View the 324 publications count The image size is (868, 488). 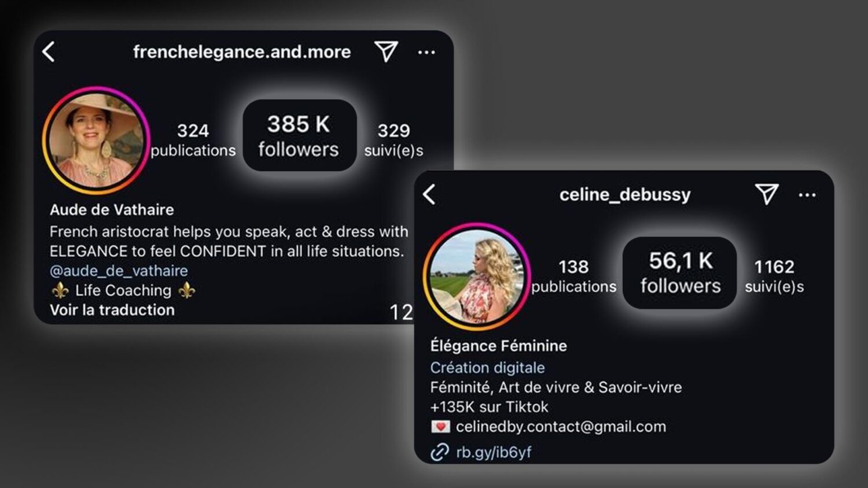pos(193,140)
